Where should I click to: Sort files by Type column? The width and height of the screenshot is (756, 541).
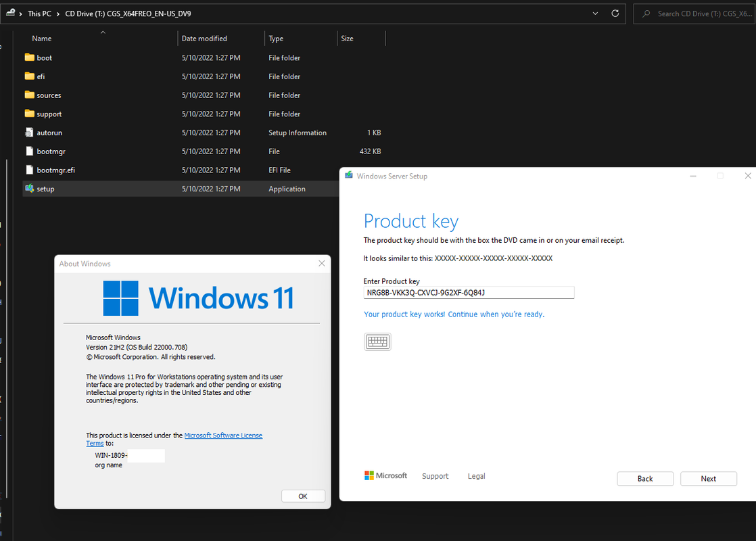click(276, 39)
